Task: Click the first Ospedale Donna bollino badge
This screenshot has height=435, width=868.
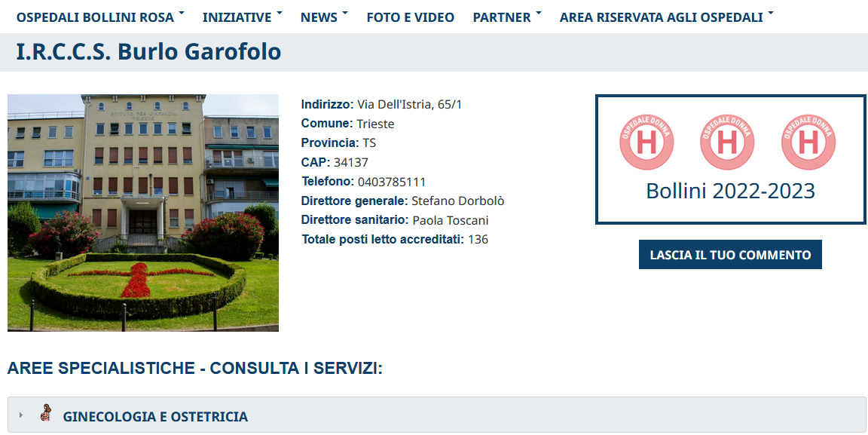Action: (646, 142)
